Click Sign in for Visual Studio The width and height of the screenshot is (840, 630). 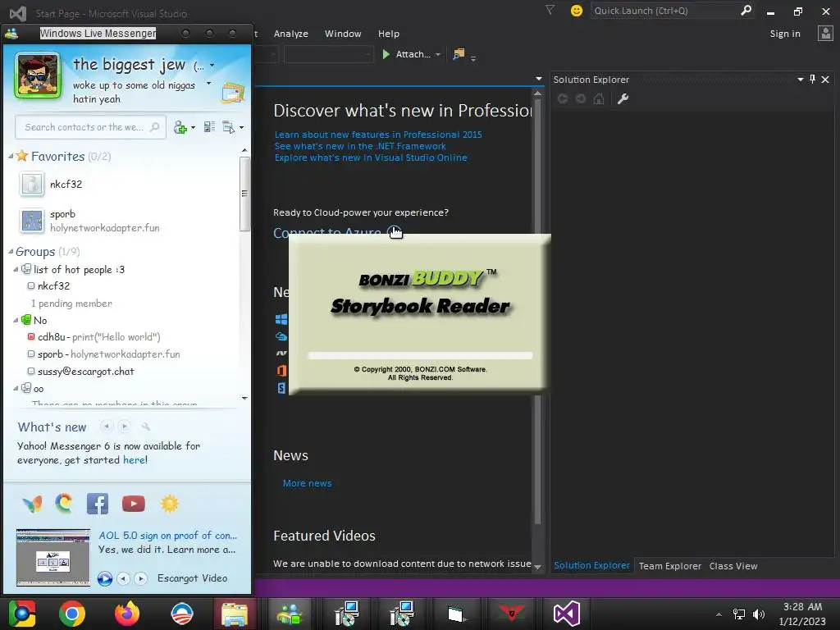coord(785,34)
